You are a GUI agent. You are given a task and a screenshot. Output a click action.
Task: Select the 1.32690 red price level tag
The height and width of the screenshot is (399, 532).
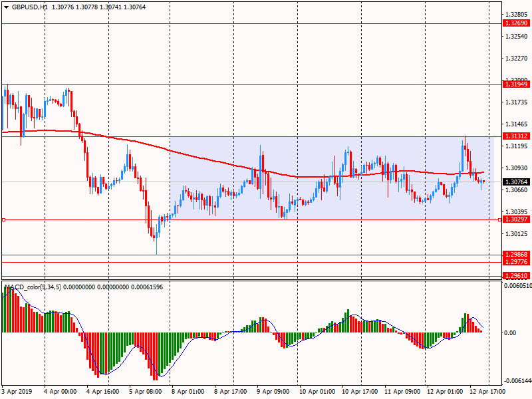[515, 23]
